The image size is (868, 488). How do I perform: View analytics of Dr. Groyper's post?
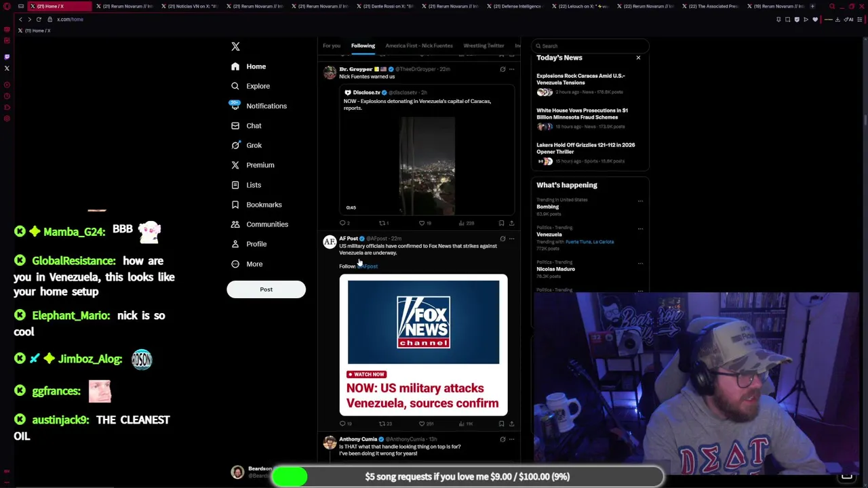click(466, 223)
